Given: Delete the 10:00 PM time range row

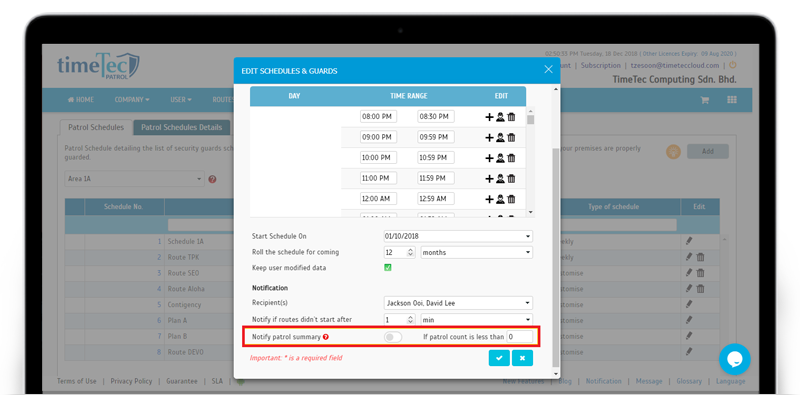Looking at the screenshot, I should [511, 158].
